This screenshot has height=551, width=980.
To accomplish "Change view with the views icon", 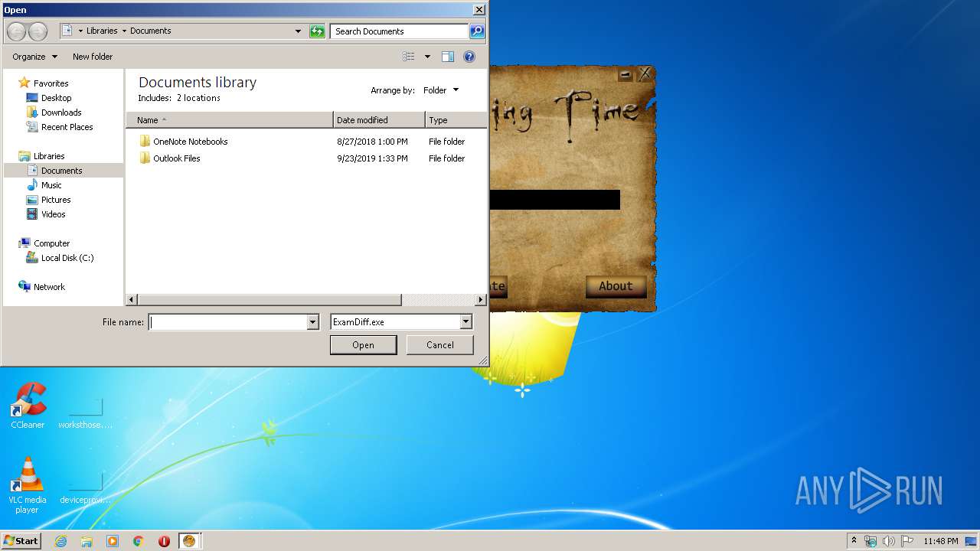I will [409, 57].
